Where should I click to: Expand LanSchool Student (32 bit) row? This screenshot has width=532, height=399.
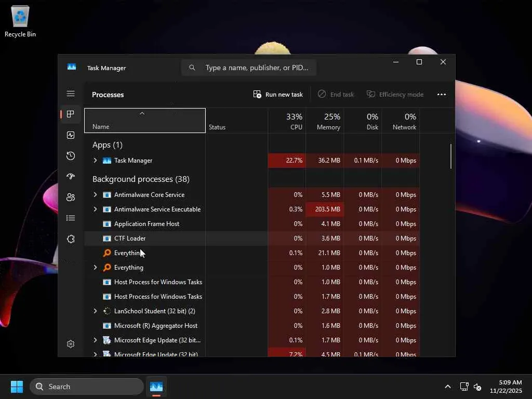pyautogui.click(x=95, y=311)
